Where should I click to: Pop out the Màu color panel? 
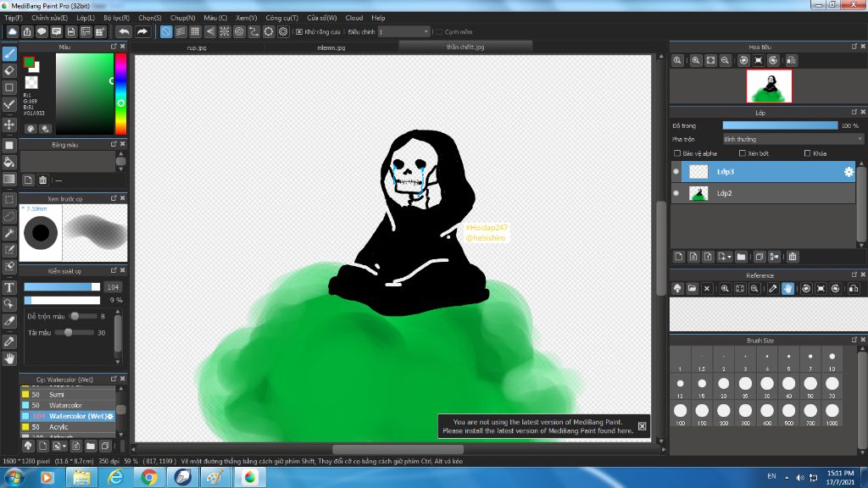pyautogui.click(x=114, y=47)
